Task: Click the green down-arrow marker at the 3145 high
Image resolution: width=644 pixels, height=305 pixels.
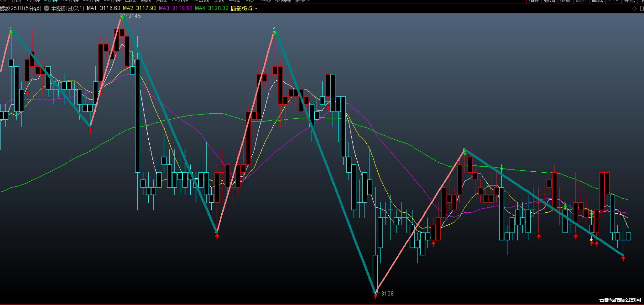Action: coord(122,18)
